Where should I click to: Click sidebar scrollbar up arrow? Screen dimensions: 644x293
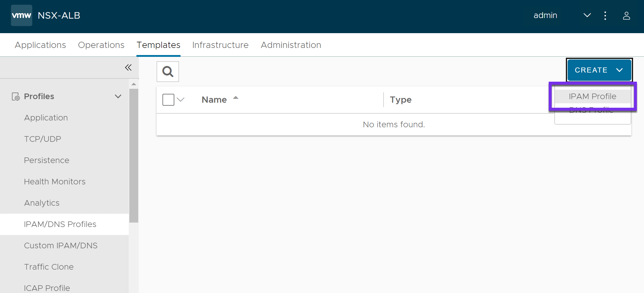[134, 84]
